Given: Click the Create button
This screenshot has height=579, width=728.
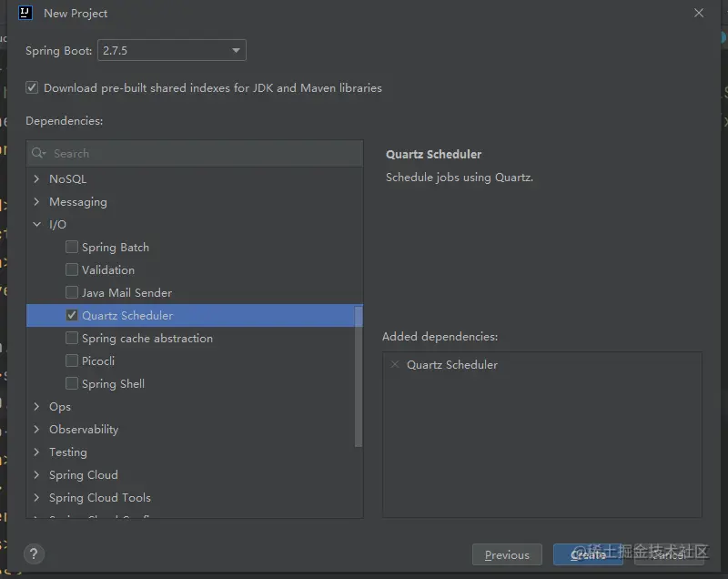Looking at the screenshot, I should click(588, 554).
